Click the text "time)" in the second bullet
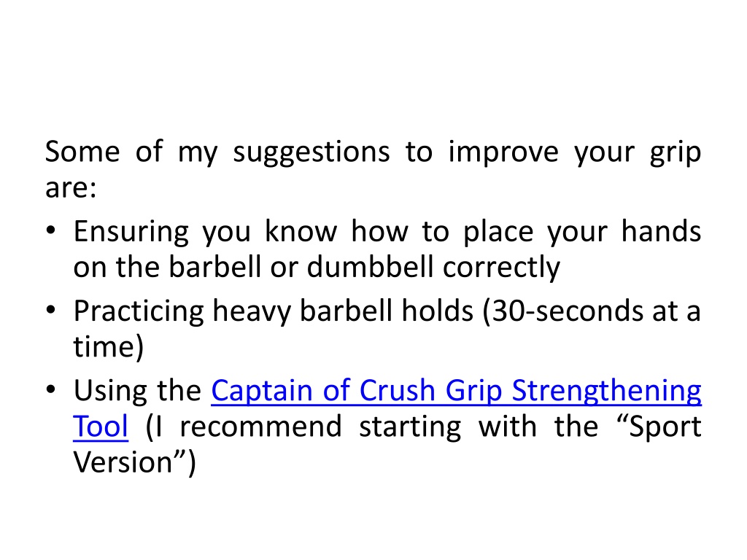The image size is (747, 560). [x=109, y=348]
